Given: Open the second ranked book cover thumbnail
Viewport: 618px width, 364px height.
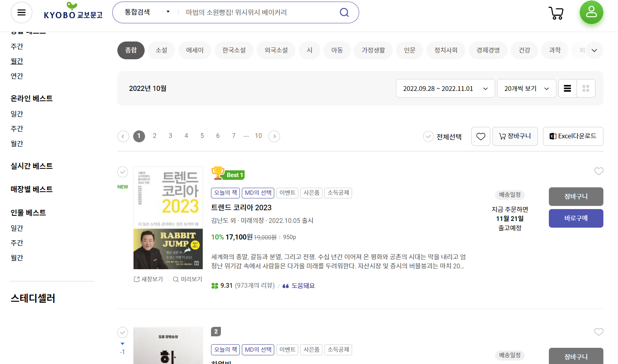Looking at the screenshot, I should pos(168,345).
